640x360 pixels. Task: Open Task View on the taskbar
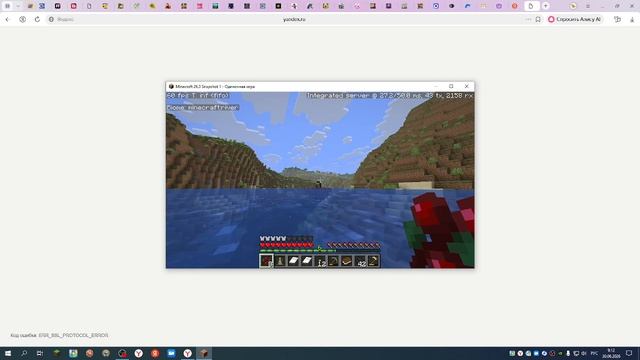[x=40, y=353]
